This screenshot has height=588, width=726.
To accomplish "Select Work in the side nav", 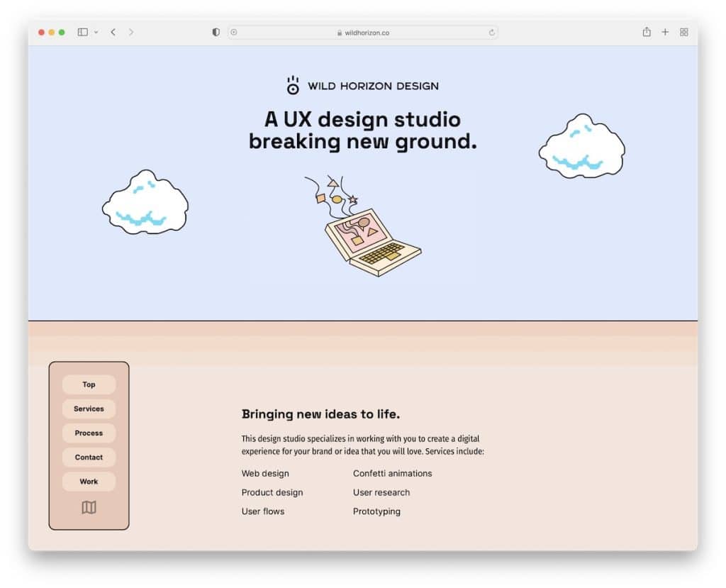I will coord(89,482).
